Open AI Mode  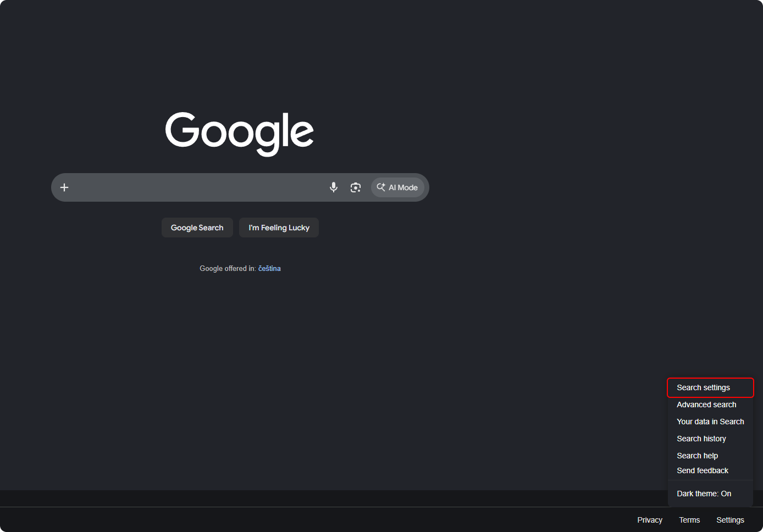pyautogui.click(x=397, y=187)
